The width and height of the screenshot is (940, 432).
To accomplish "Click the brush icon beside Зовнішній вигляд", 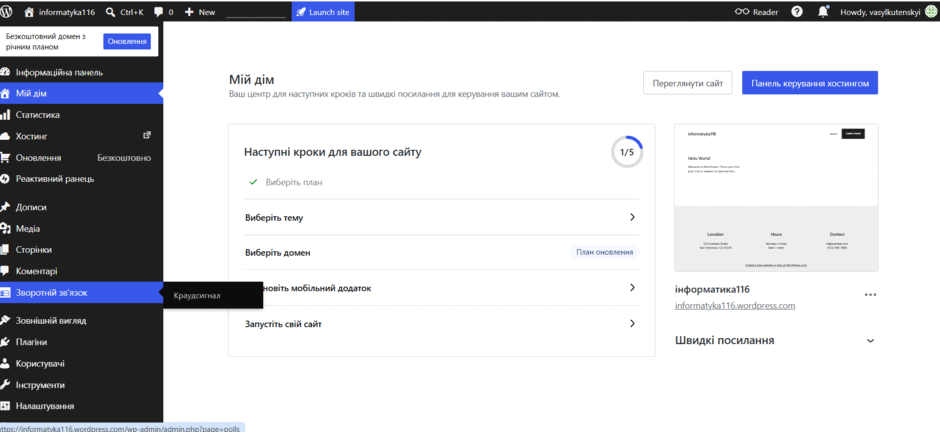I will [5, 321].
